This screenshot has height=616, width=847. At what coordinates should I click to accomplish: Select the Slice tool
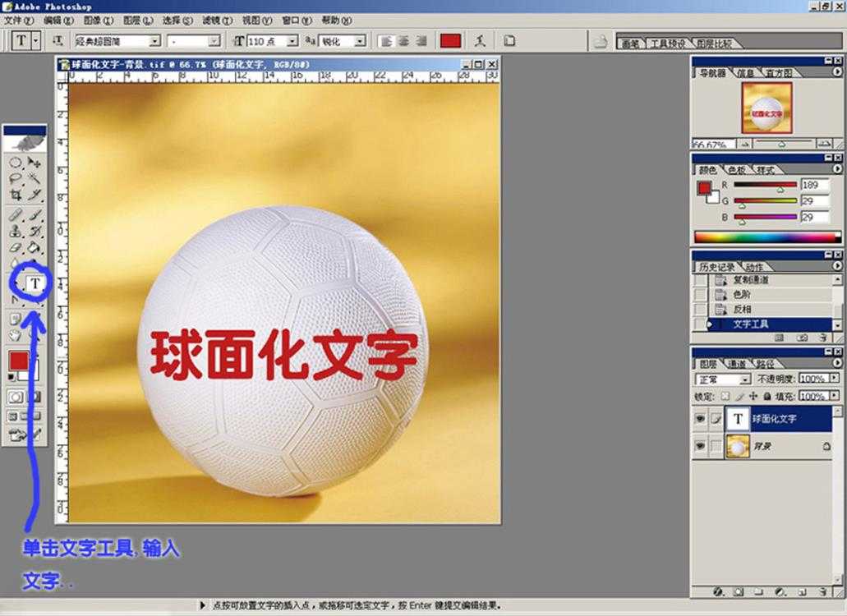click(34, 195)
